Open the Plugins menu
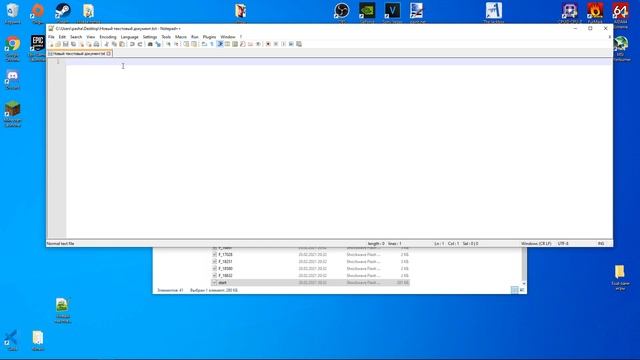 pos(209,37)
